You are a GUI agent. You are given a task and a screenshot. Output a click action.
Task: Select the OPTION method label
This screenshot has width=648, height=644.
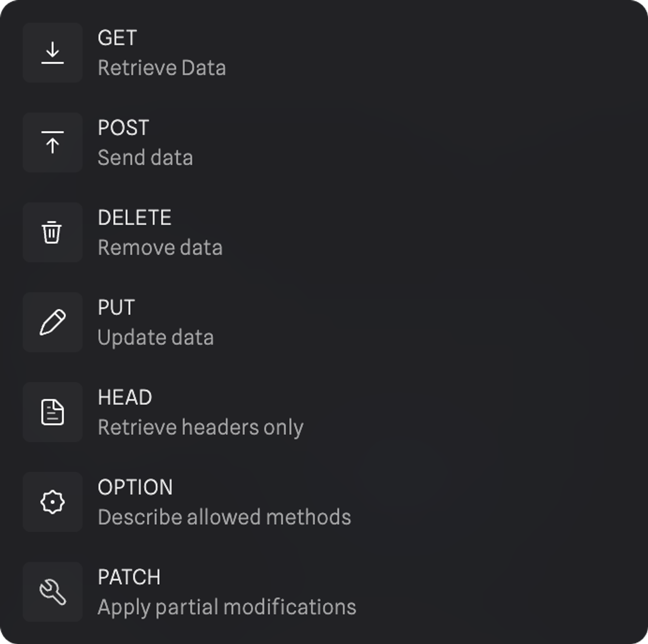click(x=135, y=487)
